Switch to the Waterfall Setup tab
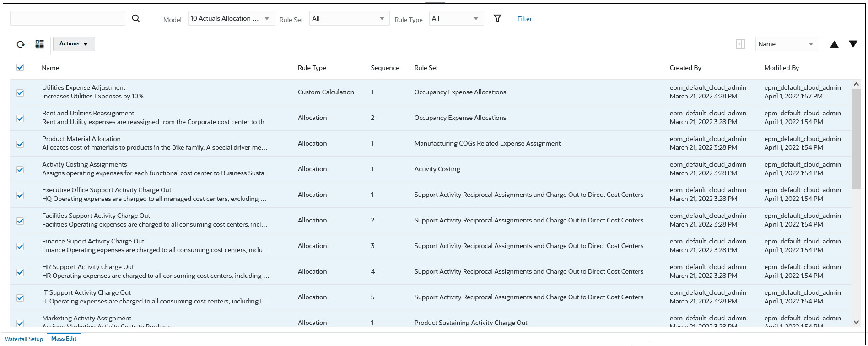This screenshot has height=346, width=868. tap(24, 339)
